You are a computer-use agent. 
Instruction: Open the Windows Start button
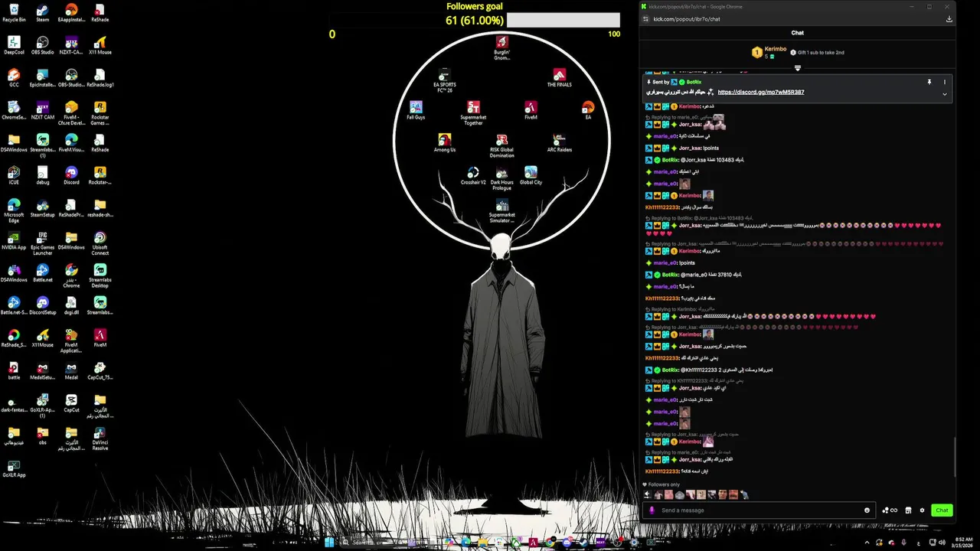[x=329, y=543]
